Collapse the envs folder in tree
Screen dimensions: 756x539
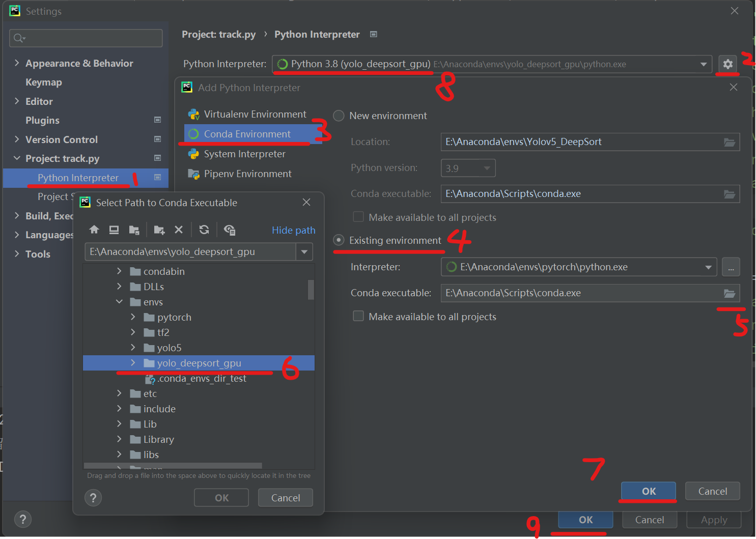119,302
